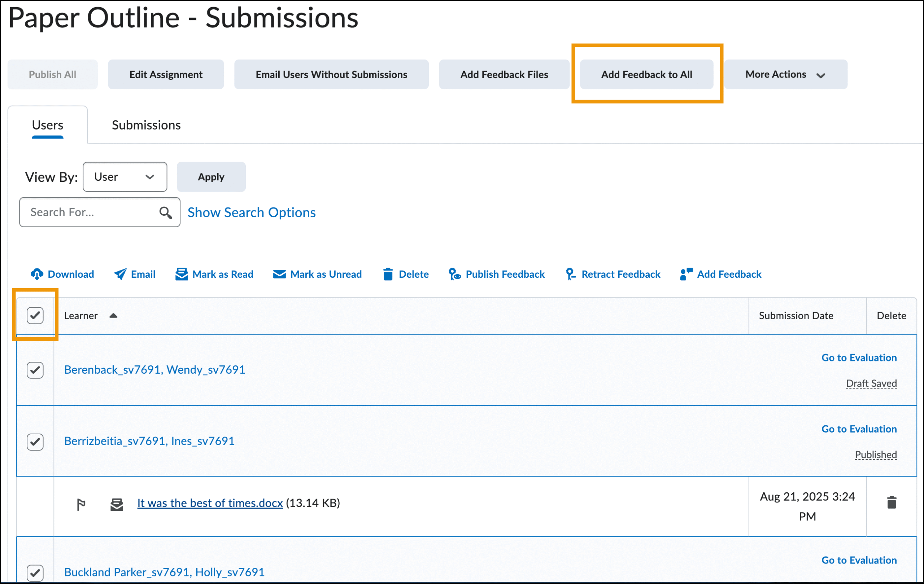This screenshot has height=584, width=924.
Task: Click the Delete trash icon in toolbar
Action: click(x=388, y=274)
